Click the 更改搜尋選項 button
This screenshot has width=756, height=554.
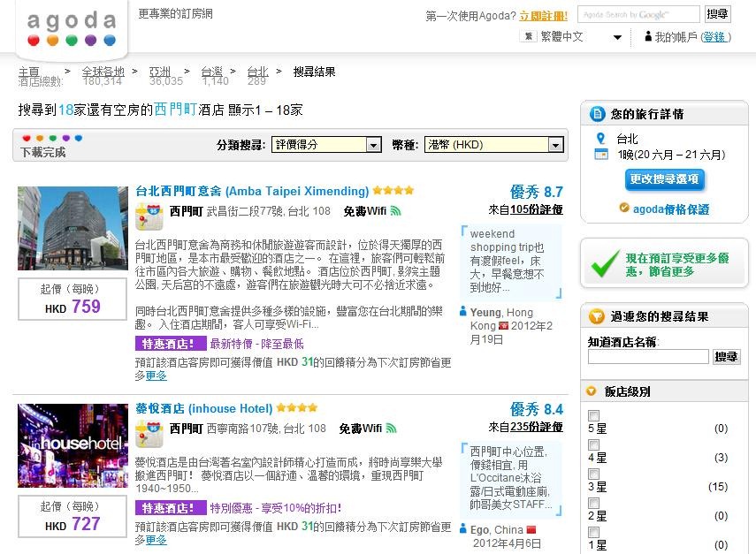(x=664, y=179)
